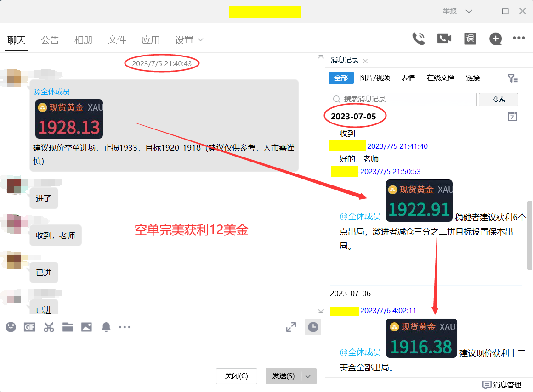This screenshot has width=533, height=392.
Task: Click the 2023/7/5 21:41:40 timestamp
Action: point(397,146)
